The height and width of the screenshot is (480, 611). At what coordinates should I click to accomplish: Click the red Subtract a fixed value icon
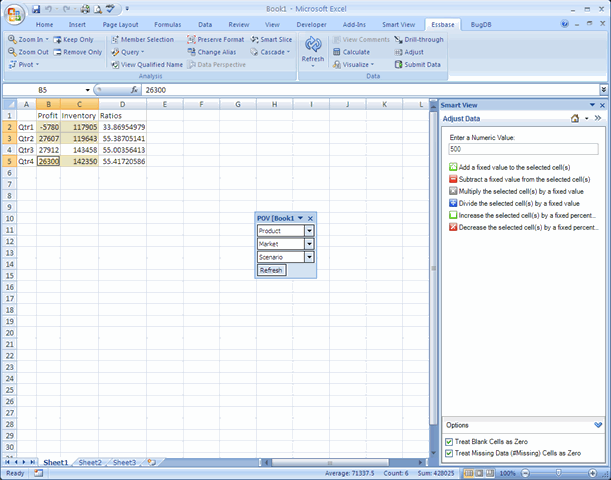[453, 179]
